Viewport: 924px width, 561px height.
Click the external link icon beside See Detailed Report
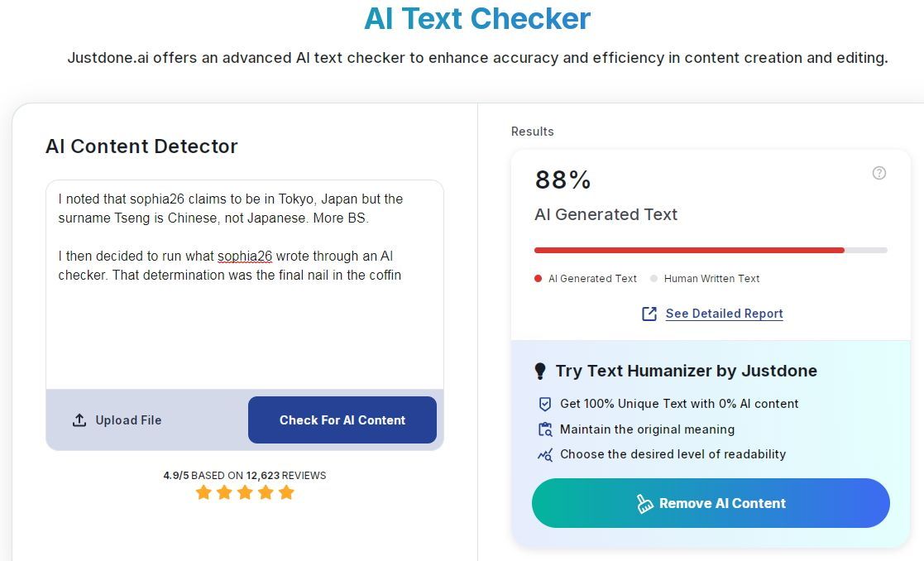click(x=649, y=314)
